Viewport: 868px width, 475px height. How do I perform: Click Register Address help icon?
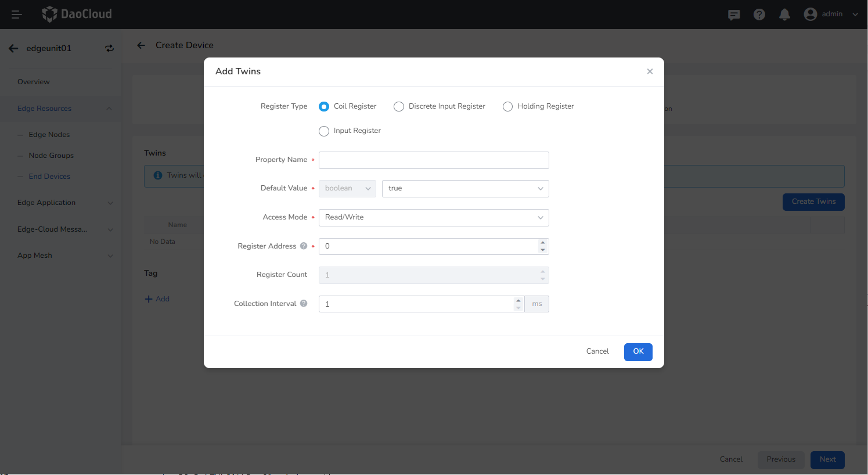304,246
